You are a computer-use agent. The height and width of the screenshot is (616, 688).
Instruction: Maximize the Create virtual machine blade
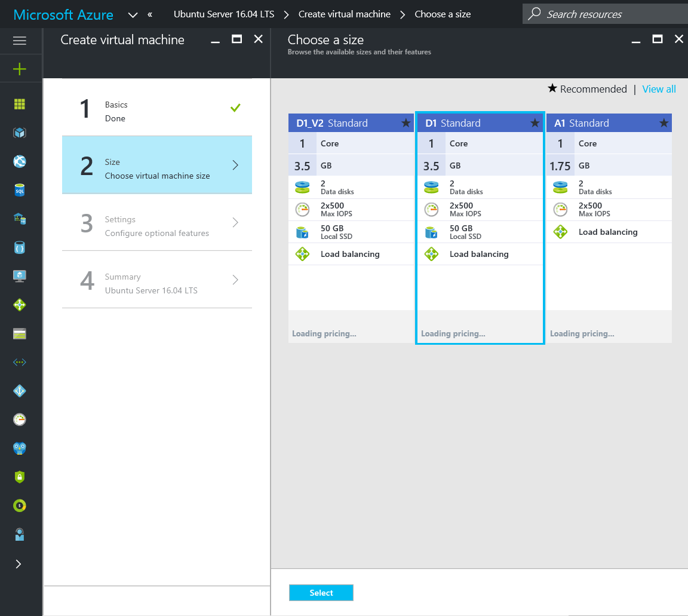pos(237,39)
